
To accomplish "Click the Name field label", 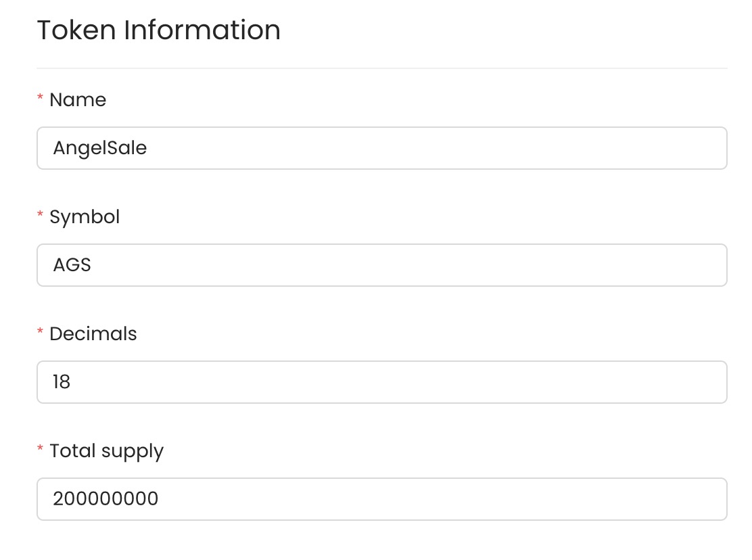I will 78,99.
